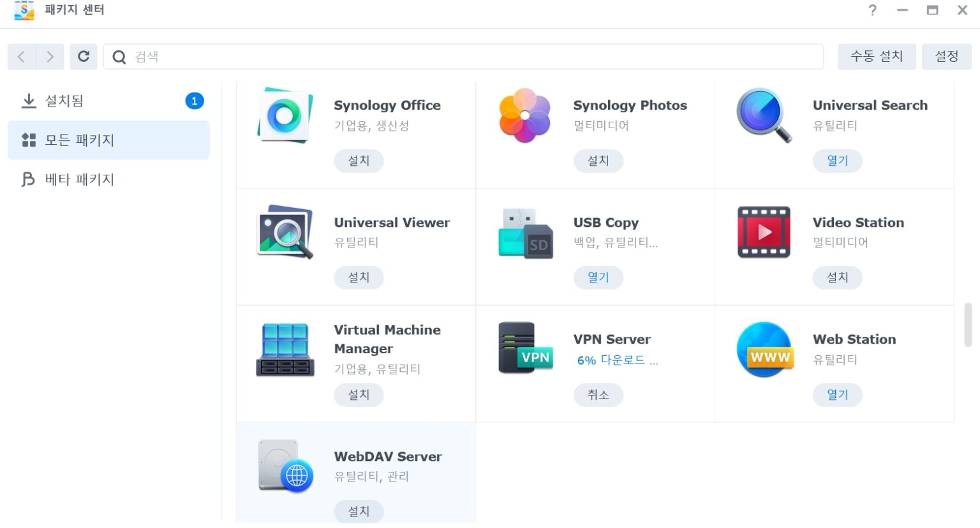This screenshot has width=980, height=528.
Task: Open the 설치됨 (Installed) section
Action: click(x=108, y=101)
